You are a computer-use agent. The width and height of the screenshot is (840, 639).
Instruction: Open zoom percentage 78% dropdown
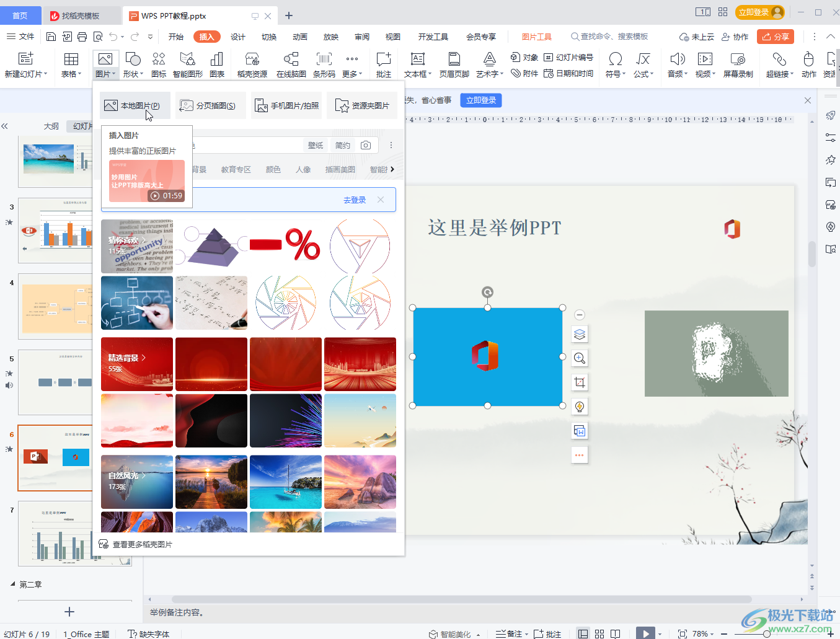(703, 633)
